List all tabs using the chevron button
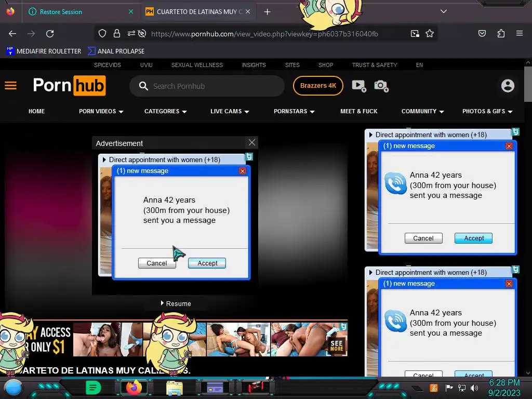This screenshot has height=399, width=532. pos(444,11)
